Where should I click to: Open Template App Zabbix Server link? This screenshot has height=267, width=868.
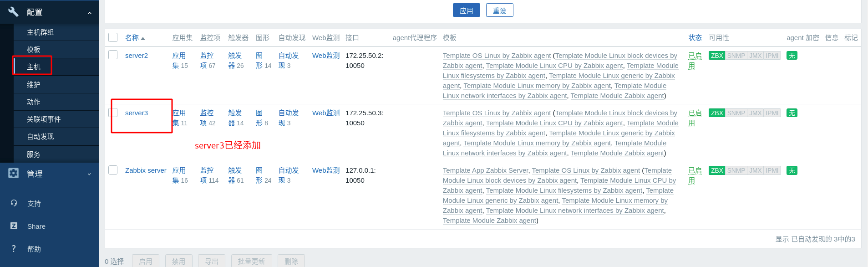[x=485, y=170]
